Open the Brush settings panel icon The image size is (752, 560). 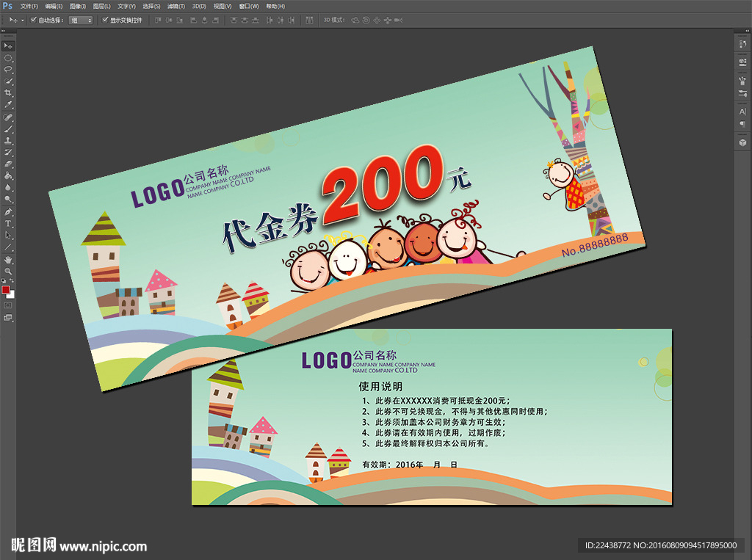click(742, 93)
